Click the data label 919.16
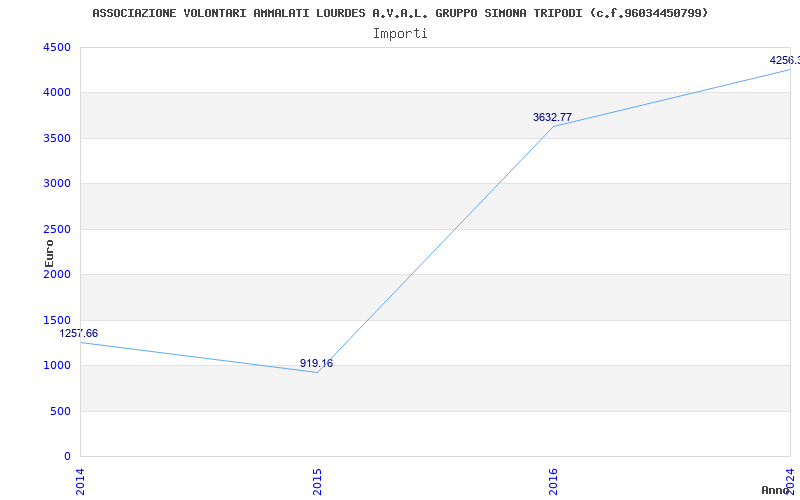Screen dimensions: 800x500 tap(316, 364)
